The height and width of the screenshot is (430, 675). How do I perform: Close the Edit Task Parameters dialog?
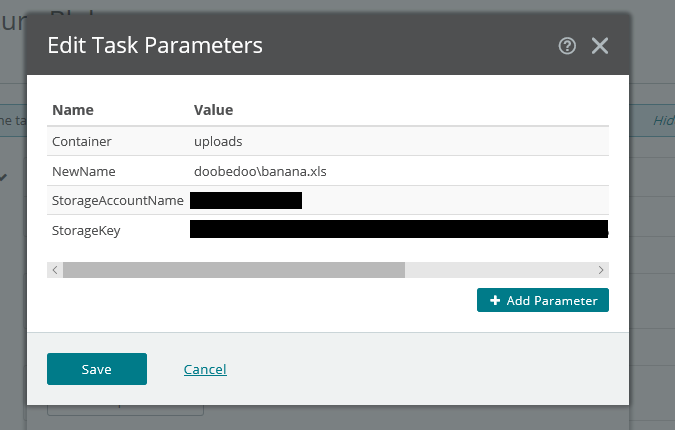pyautogui.click(x=600, y=46)
